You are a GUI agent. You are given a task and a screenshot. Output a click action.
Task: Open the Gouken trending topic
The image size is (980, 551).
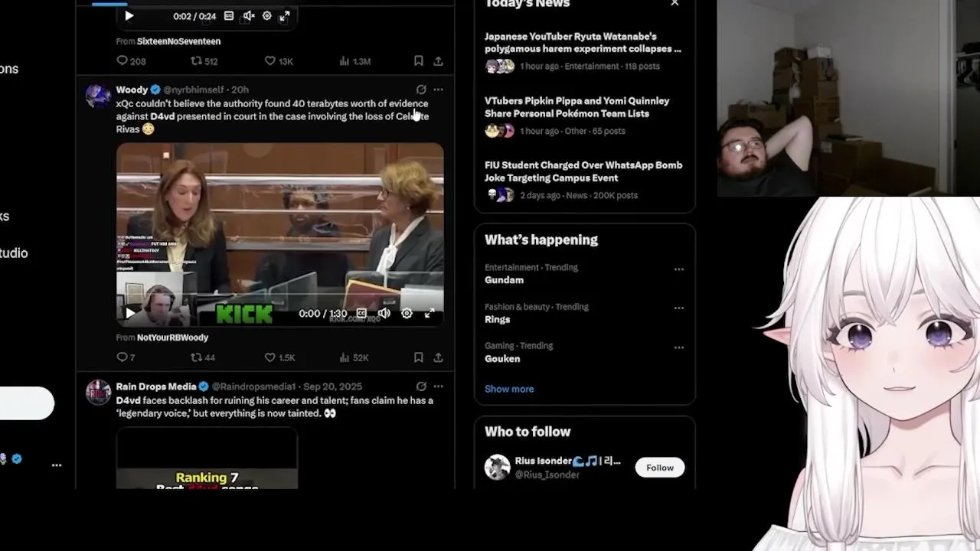click(x=502, y=359)
